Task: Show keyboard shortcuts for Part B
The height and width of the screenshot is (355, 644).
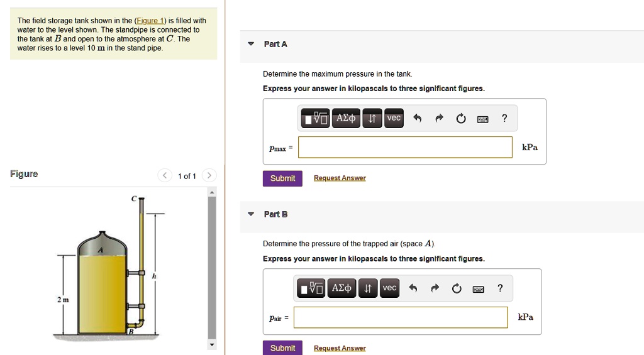Action: pos(479,288)
